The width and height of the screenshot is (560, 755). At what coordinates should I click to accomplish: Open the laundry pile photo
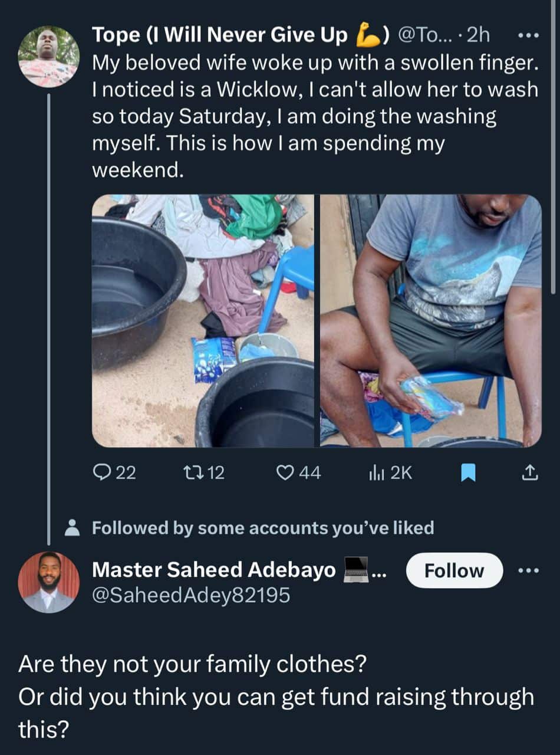203,321
